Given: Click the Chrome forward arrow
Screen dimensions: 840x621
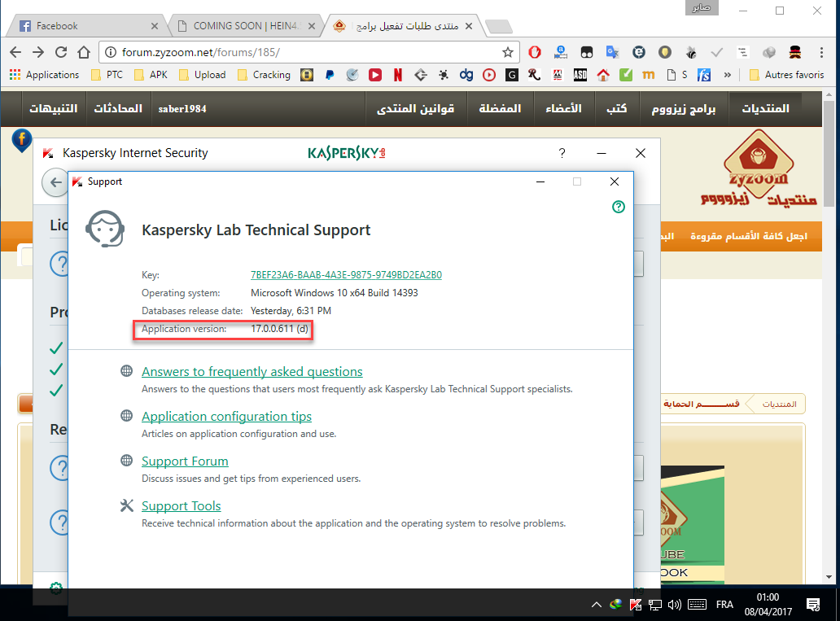Looking at the screenshot, I should click(x=38, y=52).
